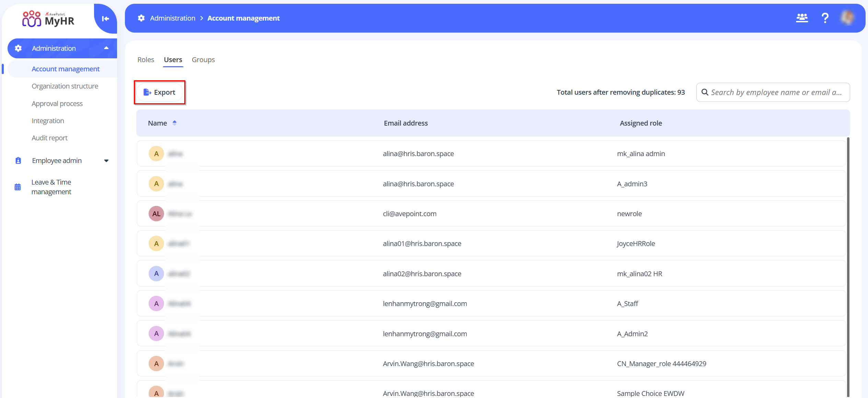Switch to the Roles tab
This screenshot has height=398, width=868.
(146, 60)
